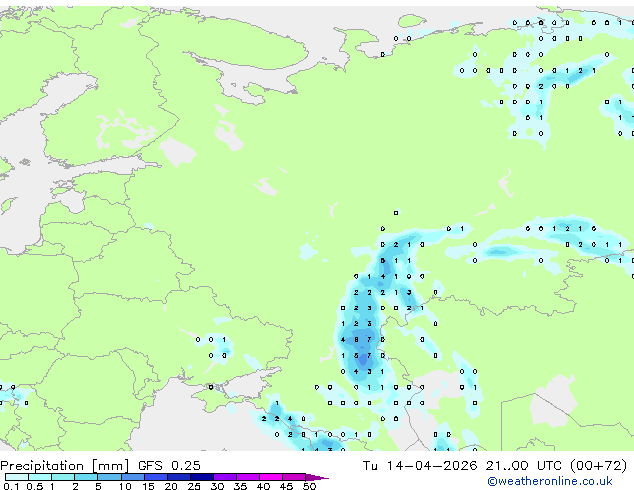
Task: Click the time '21..00 UTC'
Action: point(523,466)
